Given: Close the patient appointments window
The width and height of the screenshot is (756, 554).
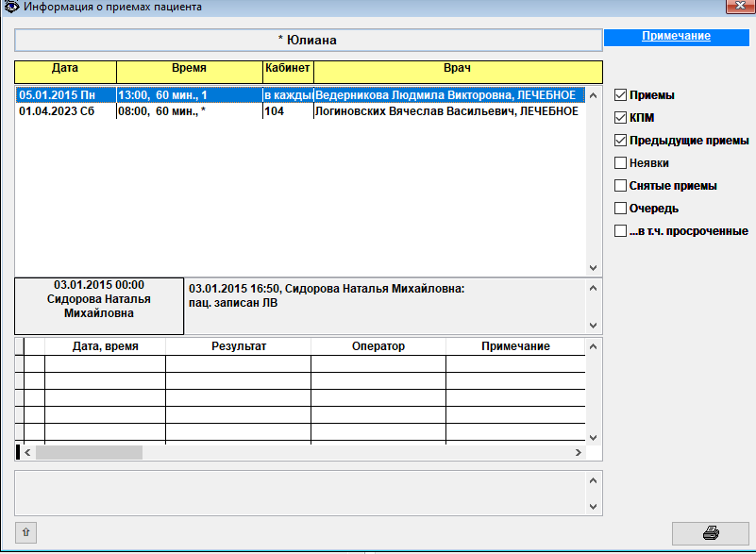Looking at the screenshot, I should (x=736, y=8).
